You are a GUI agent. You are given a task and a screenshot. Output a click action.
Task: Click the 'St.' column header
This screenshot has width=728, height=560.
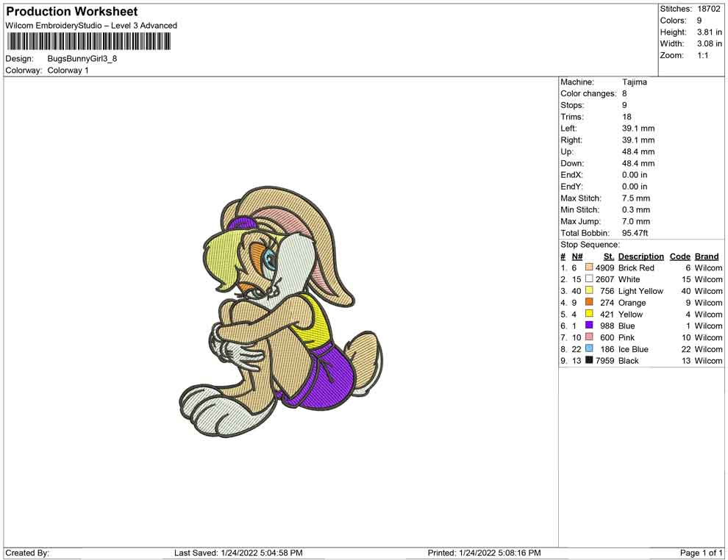(x=609, y=256)
